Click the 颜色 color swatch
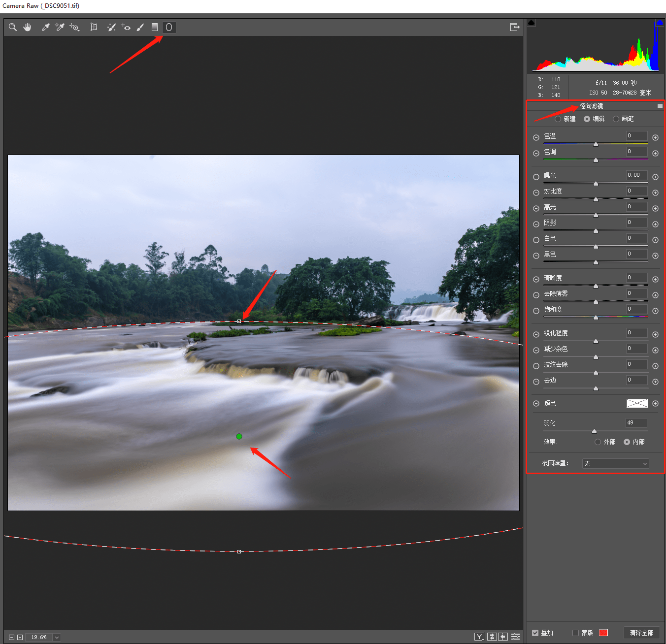 tap(636, 403)
